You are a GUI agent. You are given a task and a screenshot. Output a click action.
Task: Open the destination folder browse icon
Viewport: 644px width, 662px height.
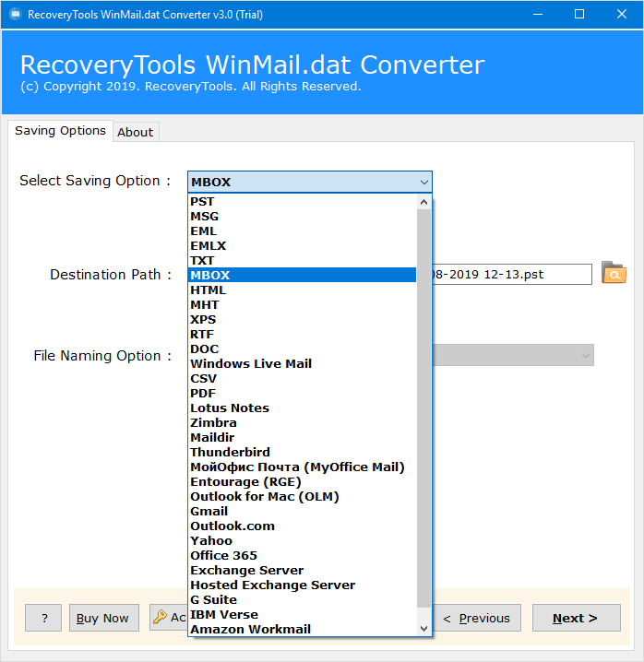click(x=614, y=273)
